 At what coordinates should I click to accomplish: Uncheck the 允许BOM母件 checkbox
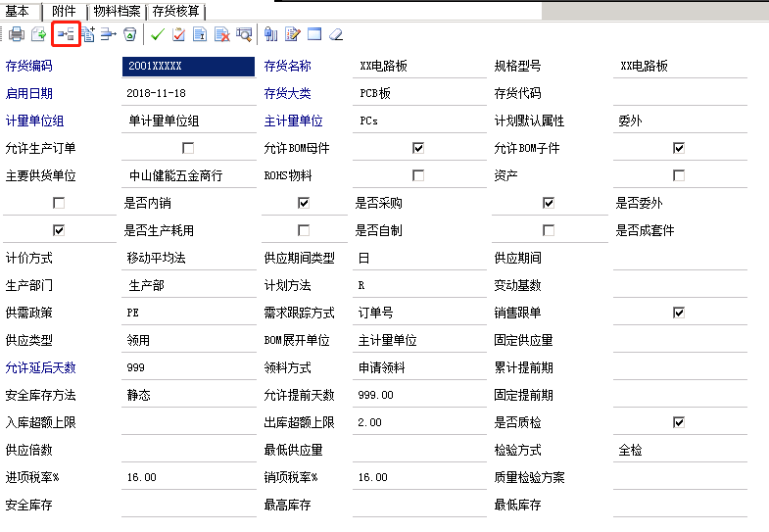click(x=418, y=148)
